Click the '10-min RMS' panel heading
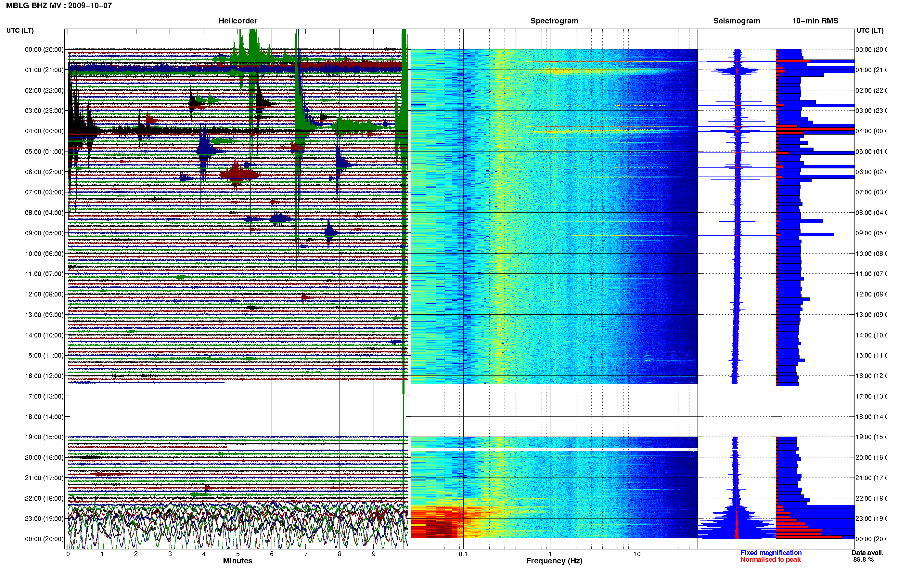This screenshot has width=924, height=578. (815, 21)
